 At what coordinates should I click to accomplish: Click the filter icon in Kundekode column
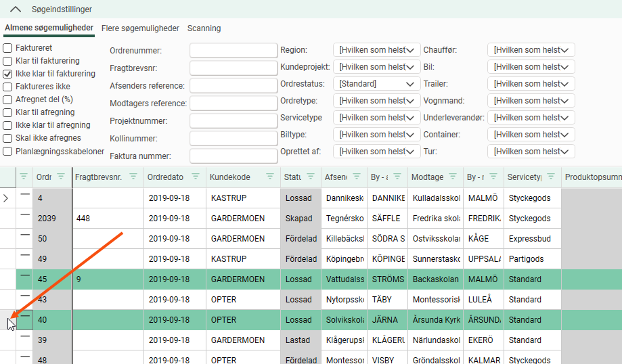point(269,177)
